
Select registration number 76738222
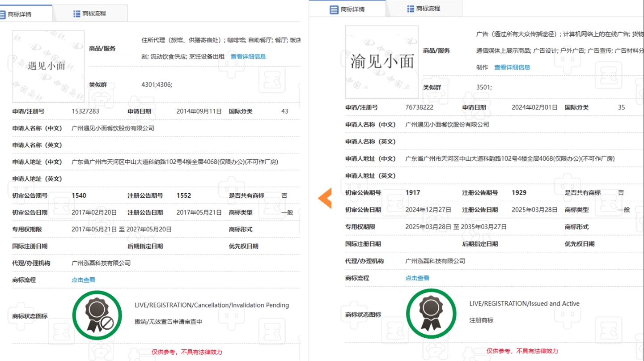click(419, 107)
